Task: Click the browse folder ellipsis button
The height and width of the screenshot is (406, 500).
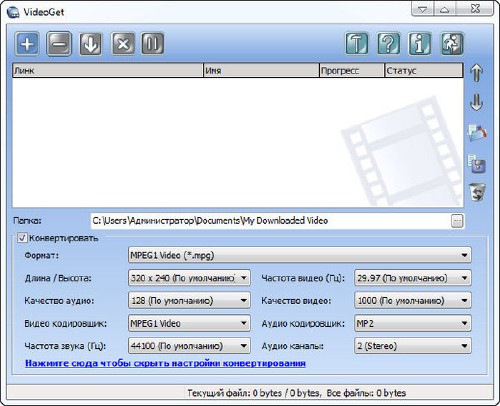Action: tap(457, 221)
